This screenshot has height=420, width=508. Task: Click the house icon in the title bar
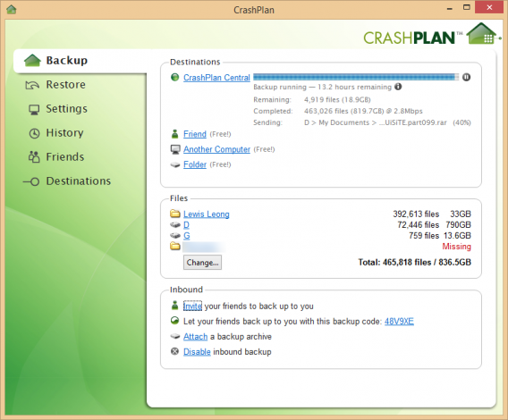click(x=12, y=9)
